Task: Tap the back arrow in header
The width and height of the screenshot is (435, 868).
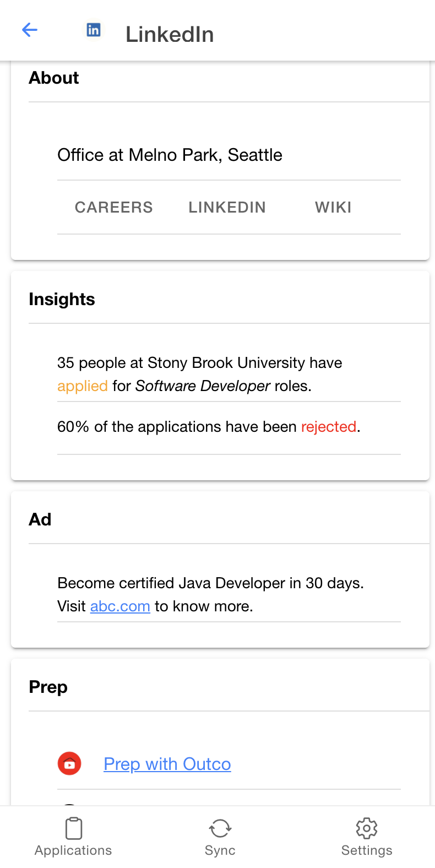Action: click(x=30, y=30)
